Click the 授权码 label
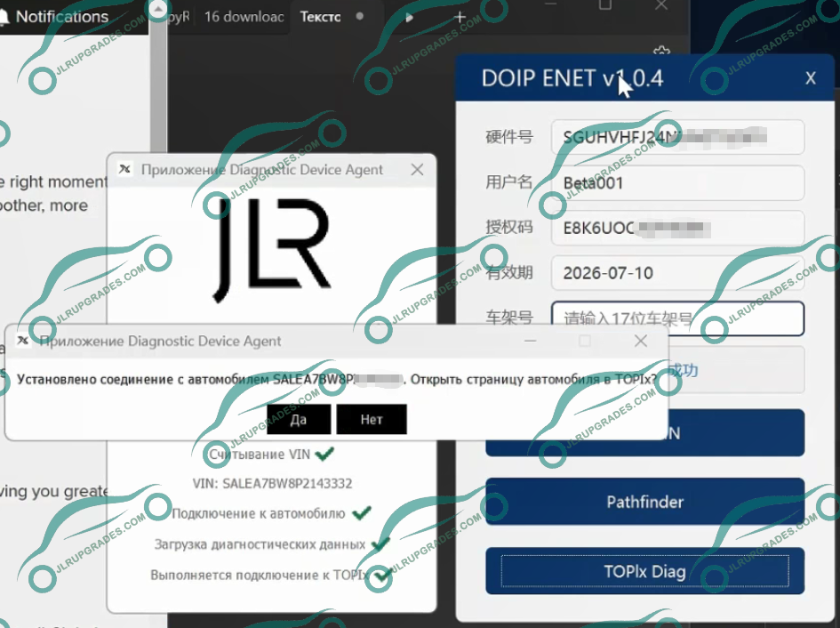The image size is (840, 628). 509,228
